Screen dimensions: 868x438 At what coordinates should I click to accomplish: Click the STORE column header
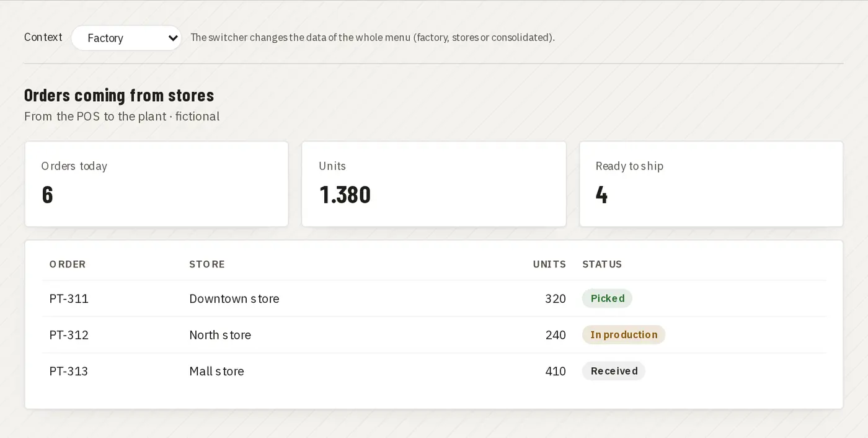coord(207,264)
